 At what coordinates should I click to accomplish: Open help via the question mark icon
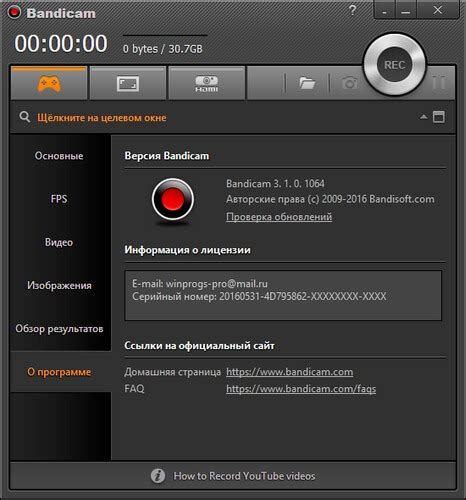(352, 11)
